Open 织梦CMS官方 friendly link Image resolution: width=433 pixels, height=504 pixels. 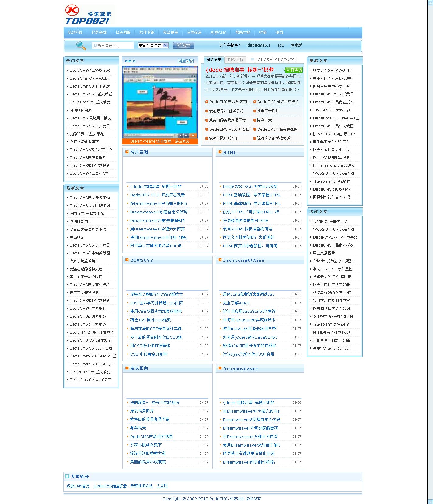(78, 486)
